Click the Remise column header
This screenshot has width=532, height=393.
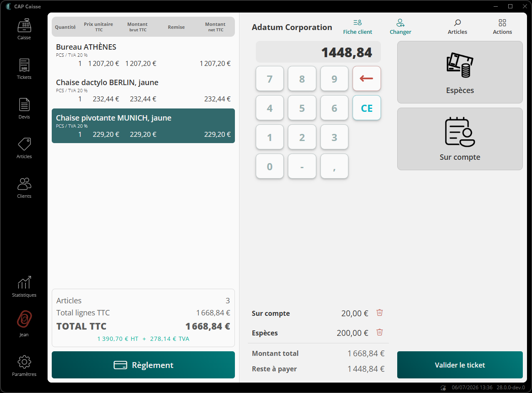[176, 27]
